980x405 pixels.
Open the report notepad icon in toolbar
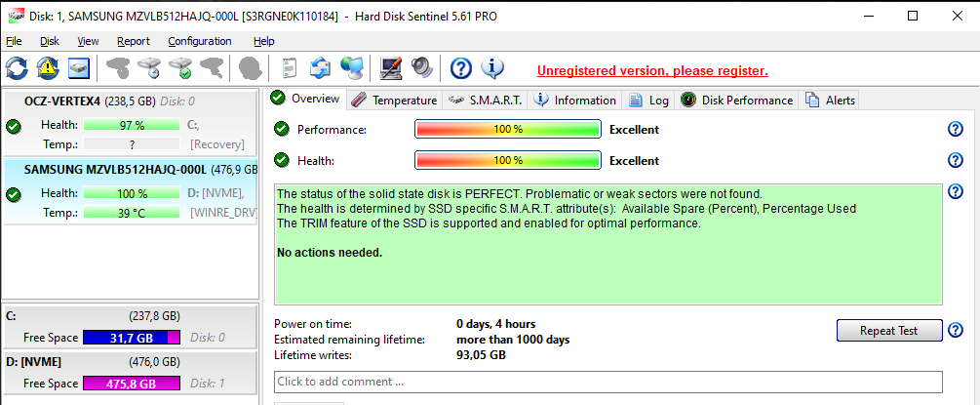point(290,67)
